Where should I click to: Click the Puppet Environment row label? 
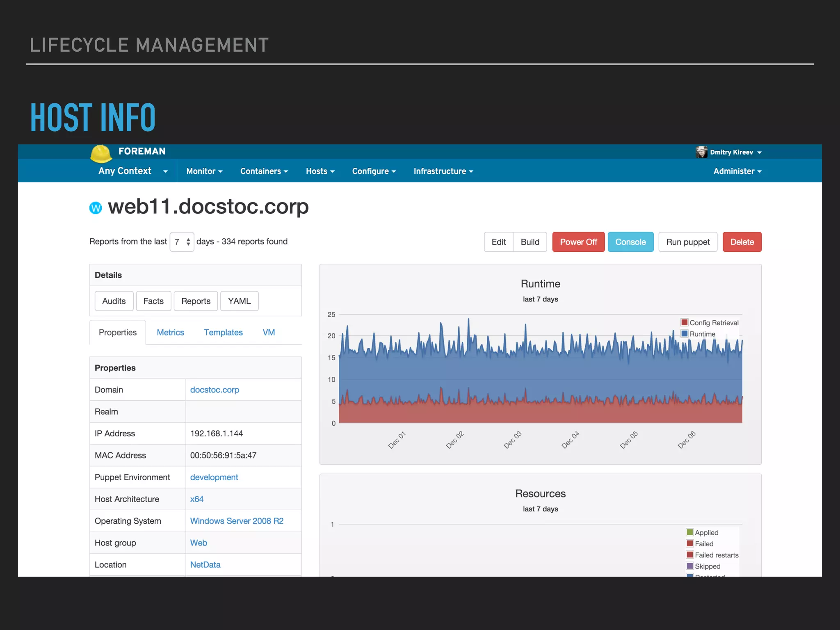coord(132,477)
